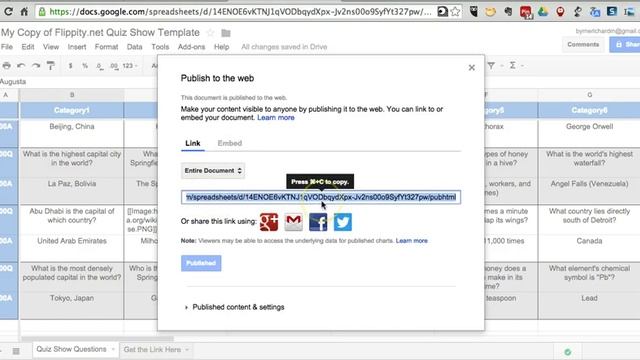The image size is (640, 360).
Task: Share link via Google Plus icon
Action: 269,222
